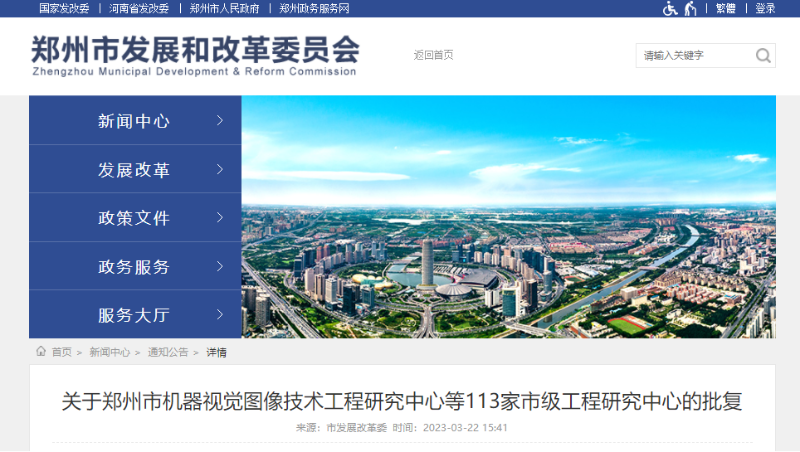Visit the 河南省发改委 link
Screen dimensions: 800x452
[139, 8]
